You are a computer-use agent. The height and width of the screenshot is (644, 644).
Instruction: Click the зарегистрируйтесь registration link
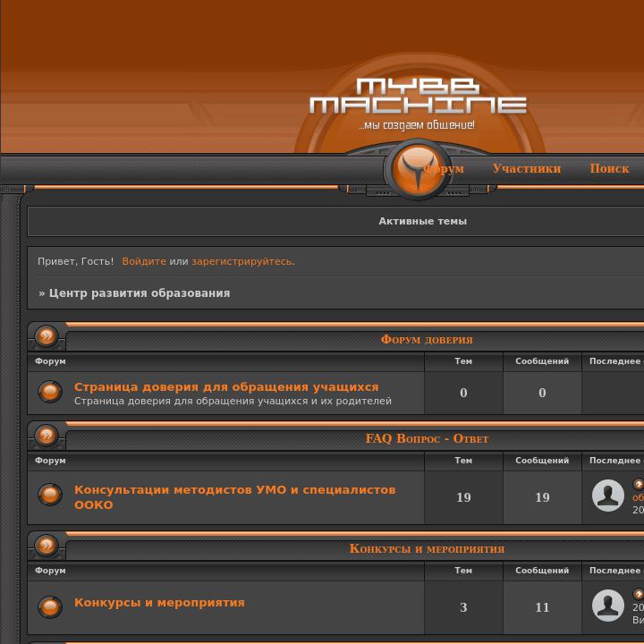point(243,261)
